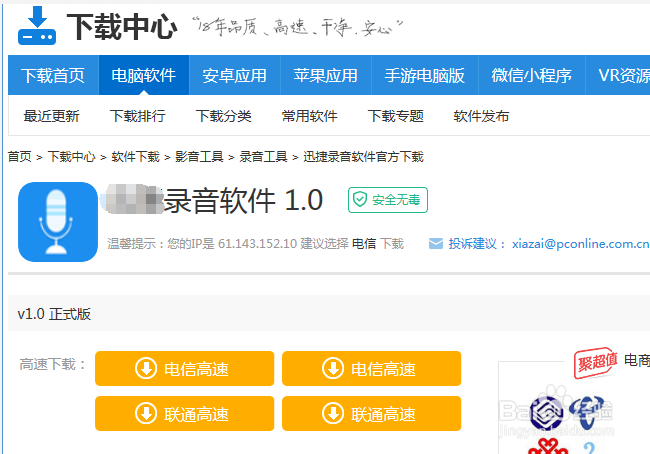Open the 微信小程序 tab
650x454 pixels.
tap(532, 75)
